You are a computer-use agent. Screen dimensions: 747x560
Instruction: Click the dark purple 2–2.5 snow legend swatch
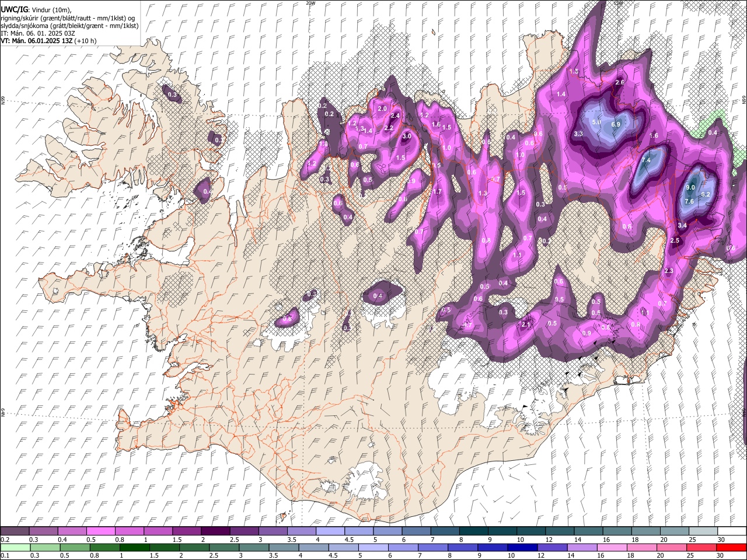pos(215,531)
